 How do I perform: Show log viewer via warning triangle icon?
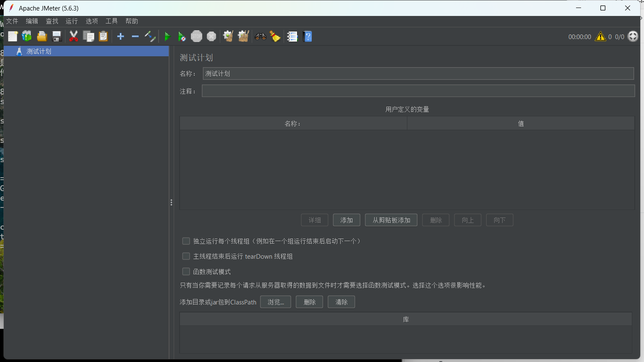600,37
